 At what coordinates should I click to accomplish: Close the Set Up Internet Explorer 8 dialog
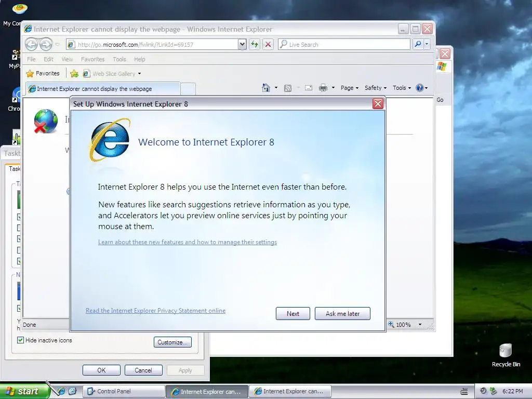[378, 103]
